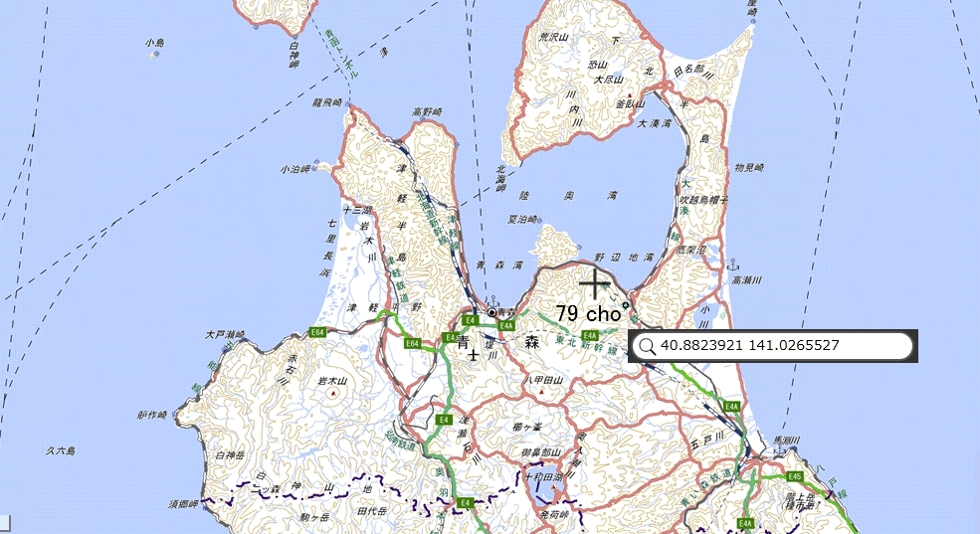Click the anchor icon above 高瀬川
The image size is (980, 534).
tap(734, 266)
